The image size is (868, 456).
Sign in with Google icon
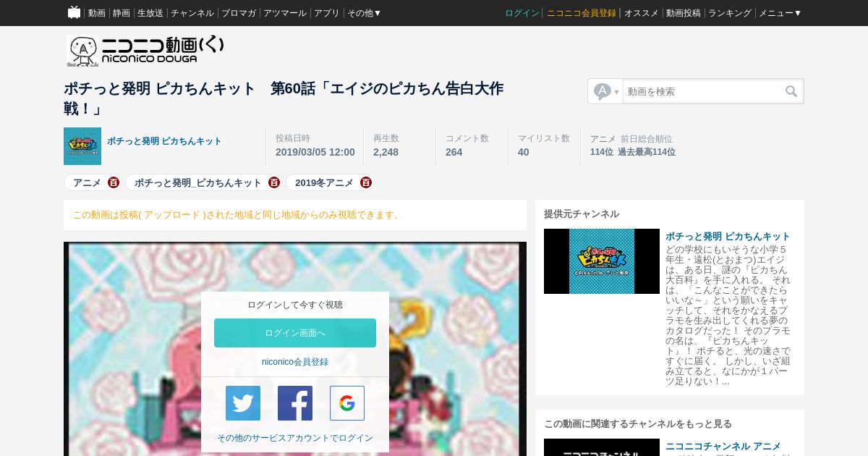pos(347,403)
